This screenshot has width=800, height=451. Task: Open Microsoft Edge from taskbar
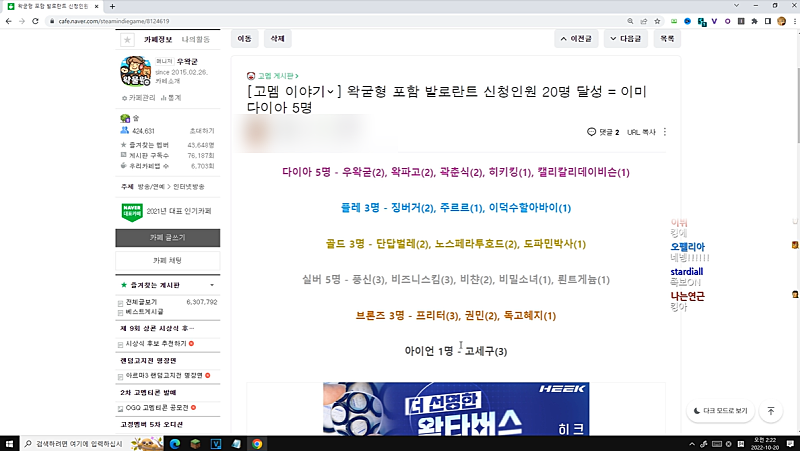tap(174, 444)
